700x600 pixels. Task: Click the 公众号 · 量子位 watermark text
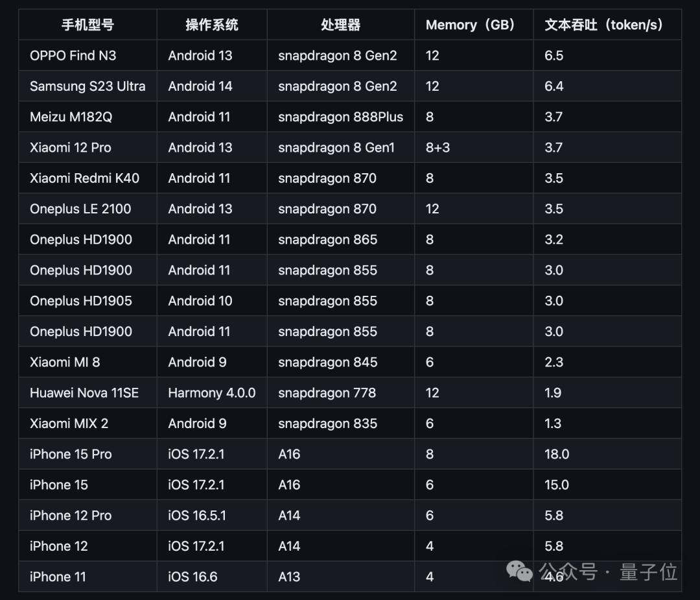click(x=608, y=571)
